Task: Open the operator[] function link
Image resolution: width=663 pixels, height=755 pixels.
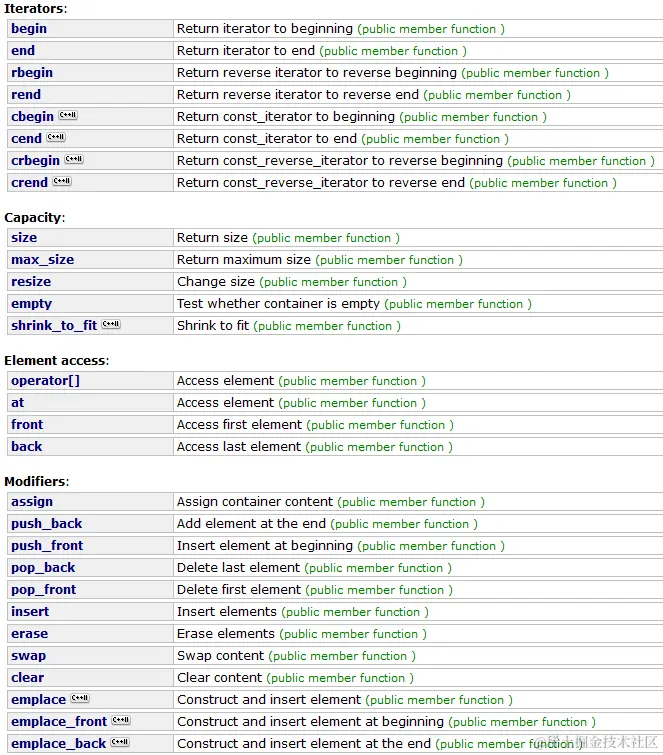Action: 45,381
